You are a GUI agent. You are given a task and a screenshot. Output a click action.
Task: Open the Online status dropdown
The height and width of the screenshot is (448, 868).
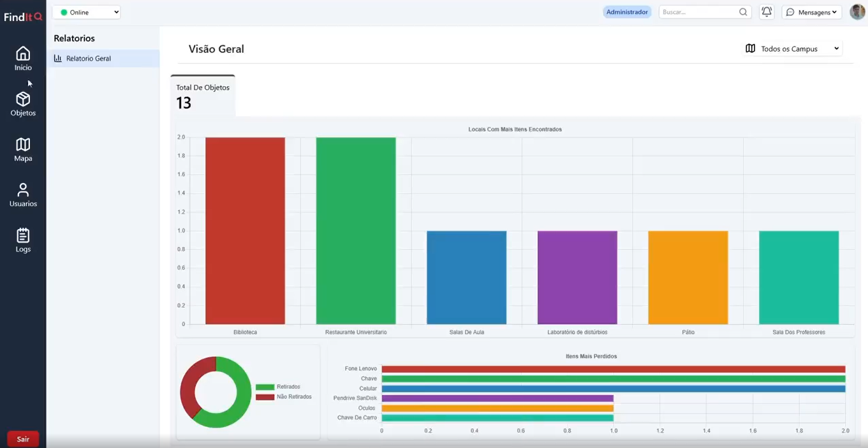pos(87,12)
